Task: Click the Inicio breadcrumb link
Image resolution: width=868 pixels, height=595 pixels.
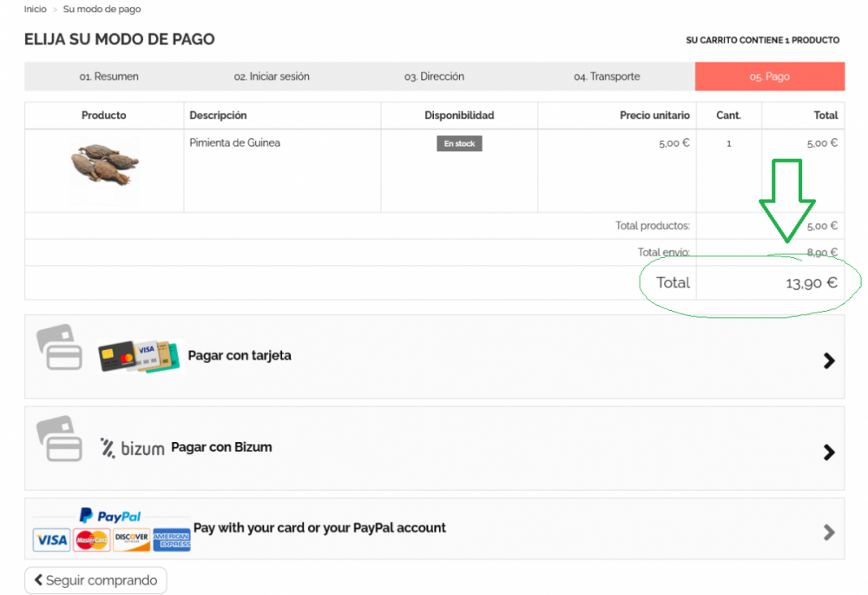Action: 36,10
